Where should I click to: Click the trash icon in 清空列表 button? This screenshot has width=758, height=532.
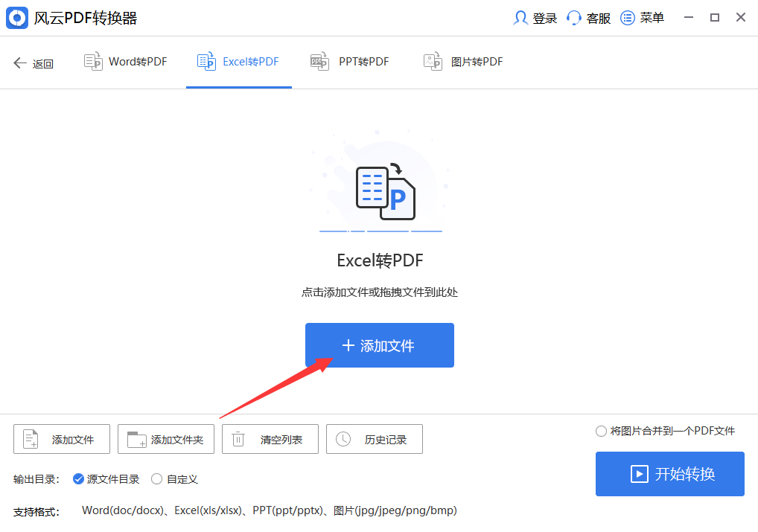(x=238, y=439)
